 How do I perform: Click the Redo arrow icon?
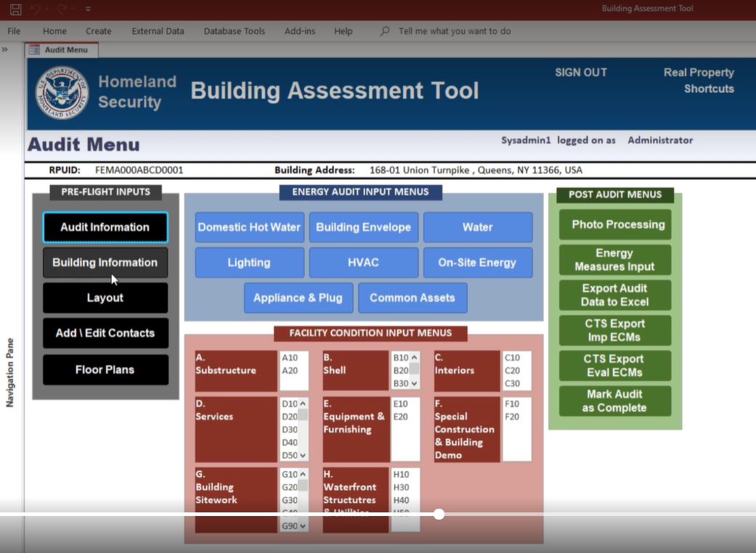coord(62,9)
